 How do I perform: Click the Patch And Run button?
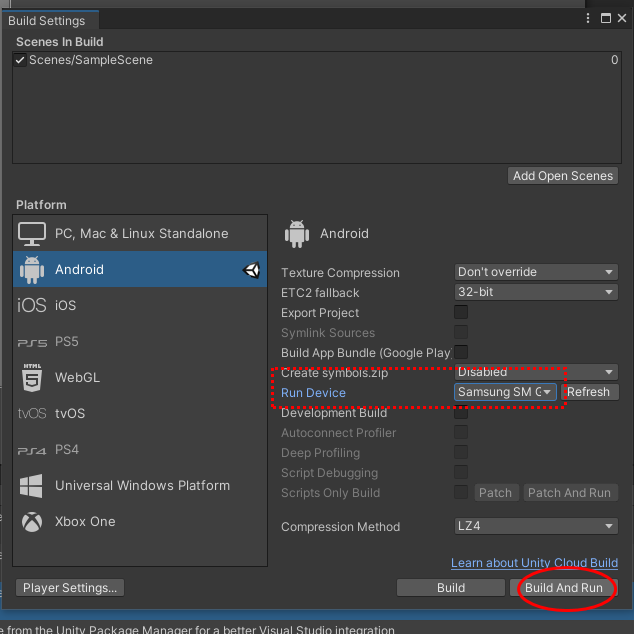(570, 493)
